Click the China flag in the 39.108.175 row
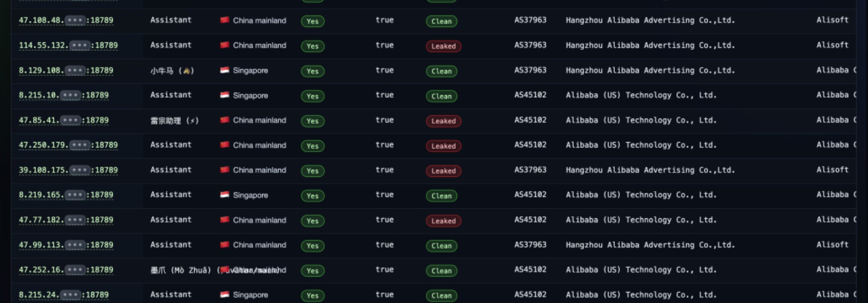 225,169
